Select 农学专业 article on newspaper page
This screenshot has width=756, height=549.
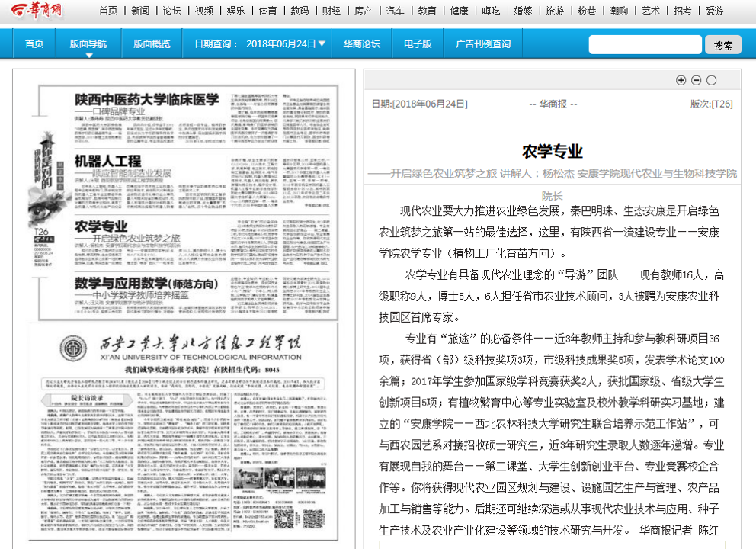[203, 242]
